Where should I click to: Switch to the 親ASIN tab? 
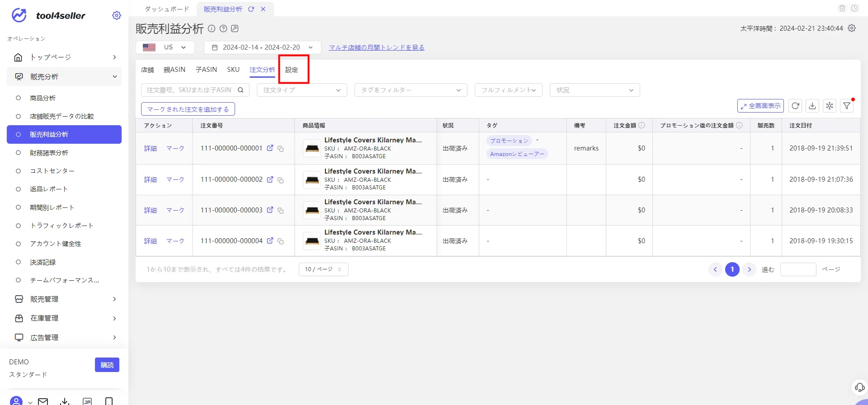tap(175, 70)
